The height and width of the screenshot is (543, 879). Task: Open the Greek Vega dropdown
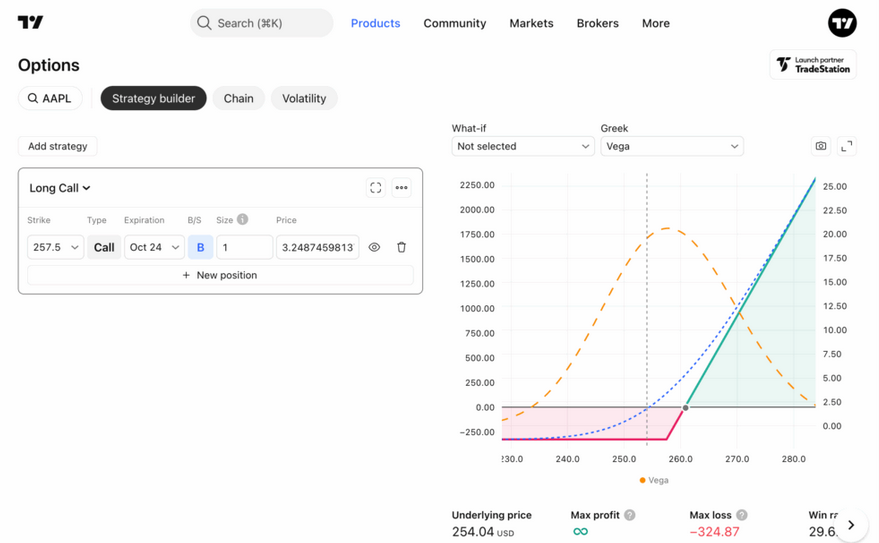(671, 146)
